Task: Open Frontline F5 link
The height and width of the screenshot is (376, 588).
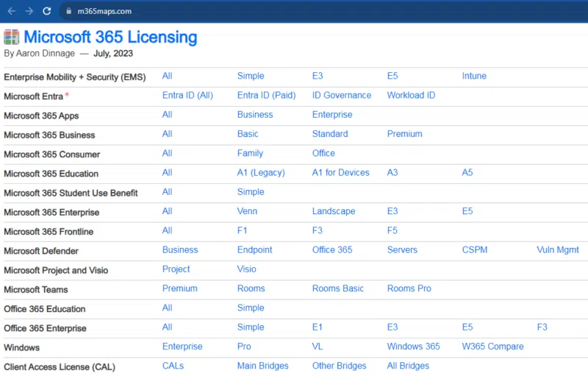Action: (x=392, y=230)
